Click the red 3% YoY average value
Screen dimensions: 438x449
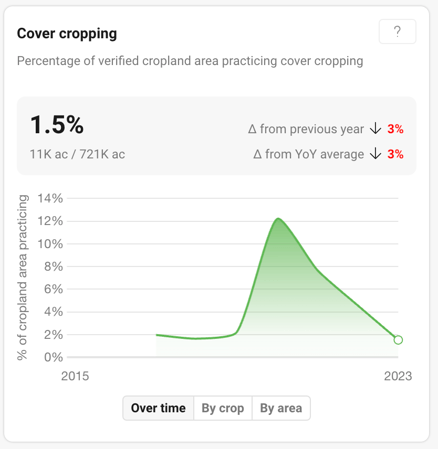395,154
